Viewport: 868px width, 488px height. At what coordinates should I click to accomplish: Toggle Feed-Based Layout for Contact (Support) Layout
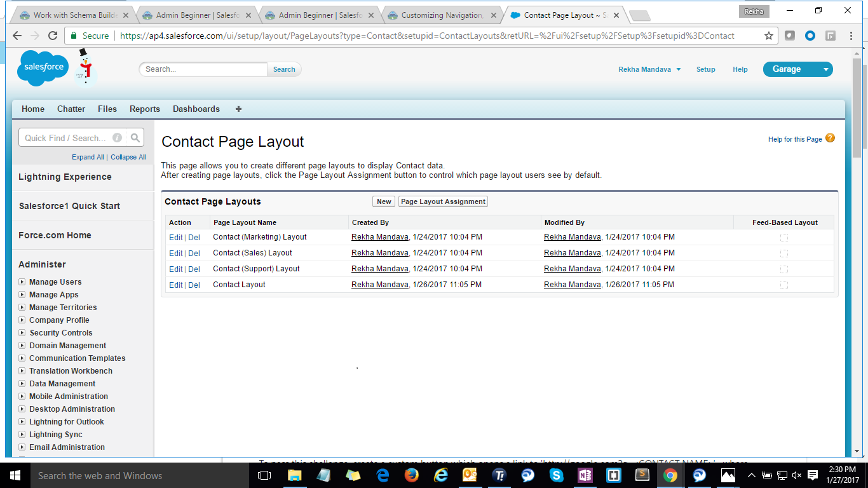(784, 269)
